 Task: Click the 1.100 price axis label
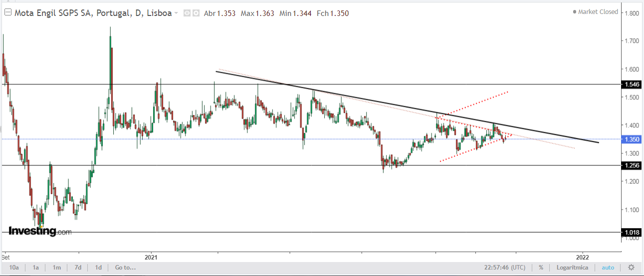pyautogui.click(x=632, y=210)
